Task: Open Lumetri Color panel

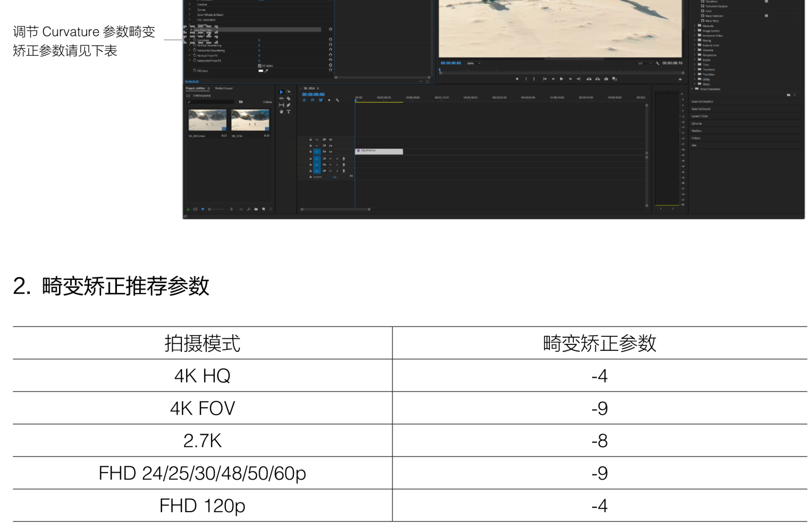Action: point(699,116)
